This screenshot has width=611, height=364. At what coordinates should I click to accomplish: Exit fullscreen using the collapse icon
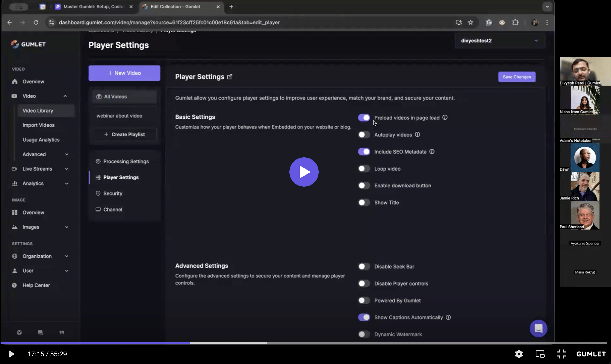tap(561, 354)
